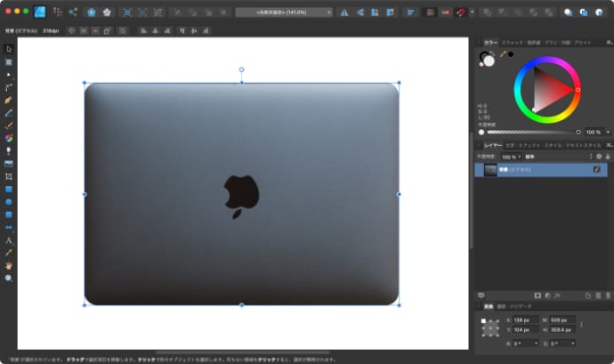The width and height of the screenshot is (614, 364).
Task: Select the Zoom magnifier tool
Action: point(9,278)
